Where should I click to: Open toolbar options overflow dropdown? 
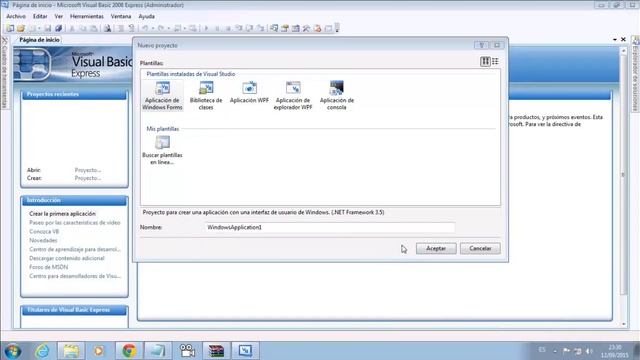337,28
